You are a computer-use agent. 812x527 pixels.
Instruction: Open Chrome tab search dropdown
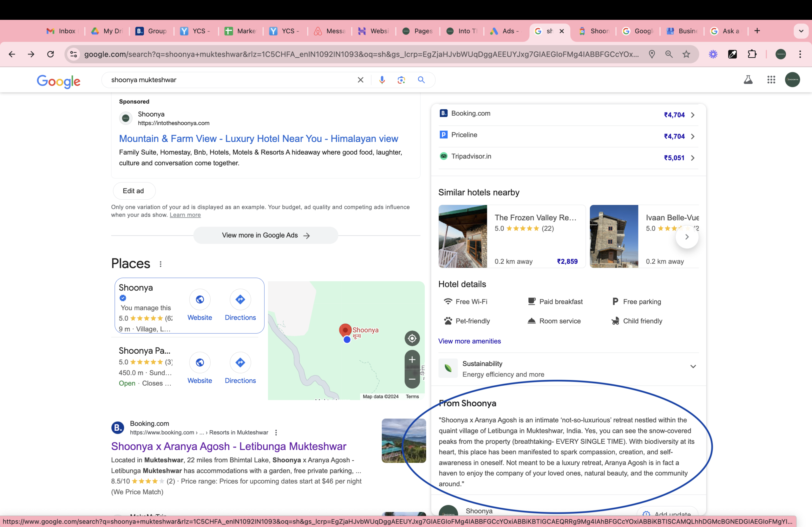(801, 31)
